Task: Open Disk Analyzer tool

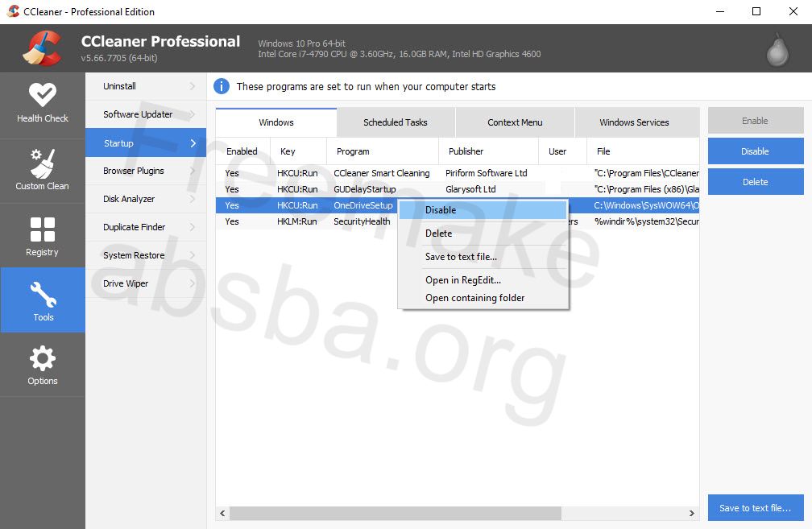Action: (146, 199)
